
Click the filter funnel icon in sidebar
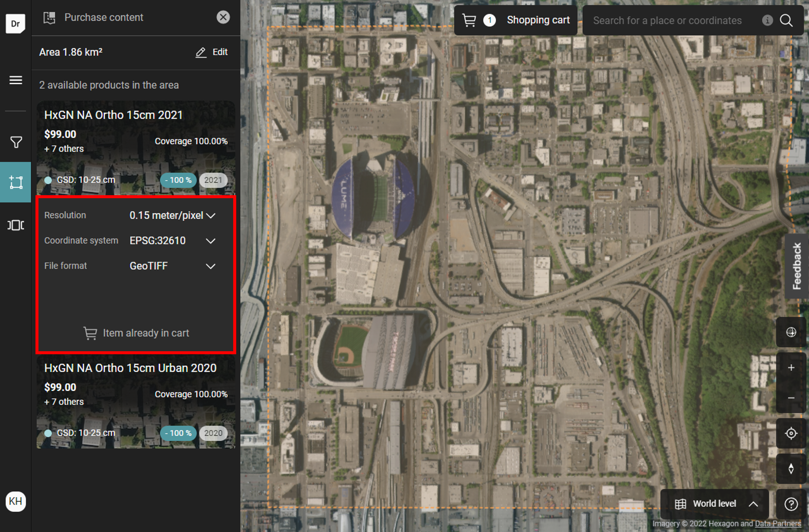[16, 142]
